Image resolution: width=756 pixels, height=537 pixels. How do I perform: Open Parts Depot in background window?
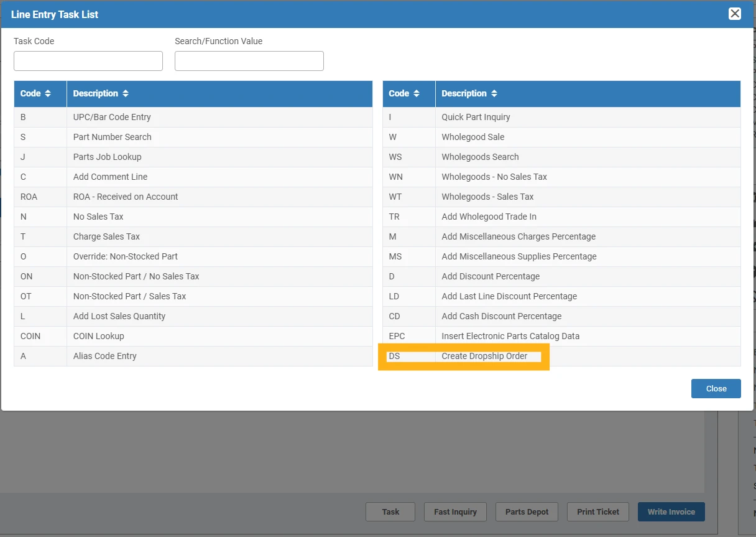pos(527,511)
